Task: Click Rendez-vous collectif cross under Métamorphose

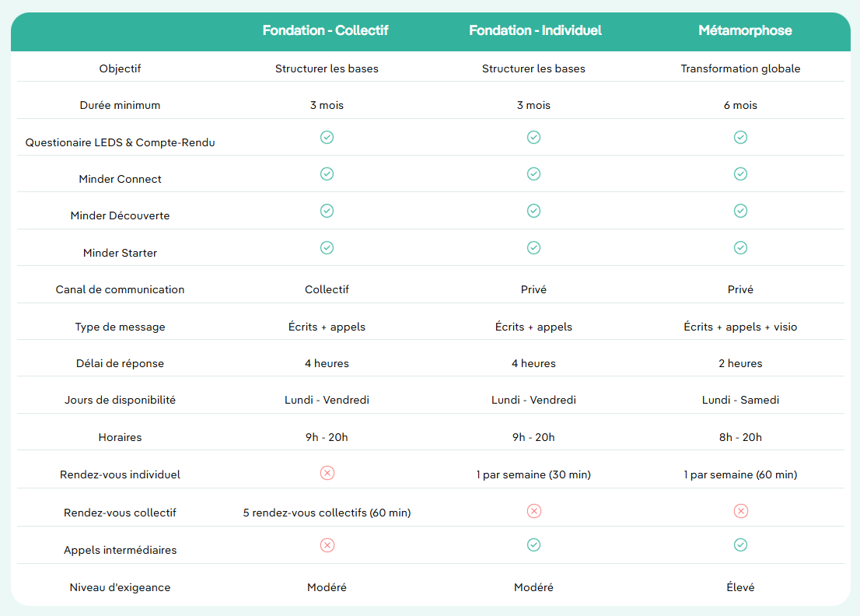Action: pyautogui.click(x=740, y=511)
